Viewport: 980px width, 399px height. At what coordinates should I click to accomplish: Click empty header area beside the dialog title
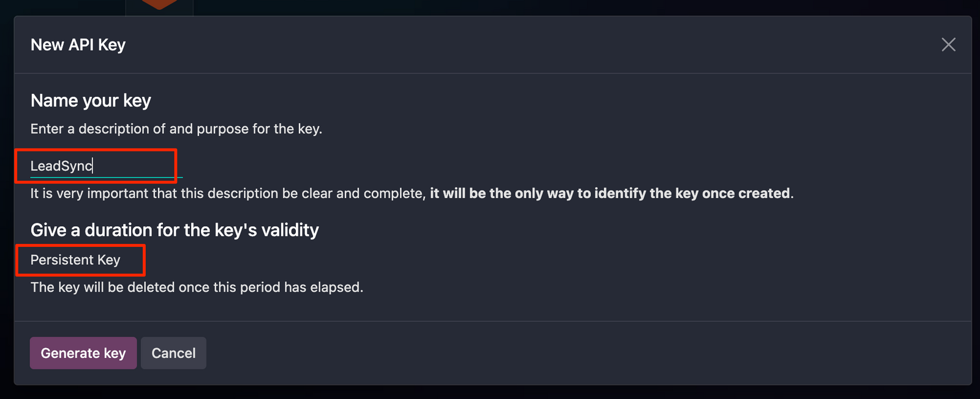pyautogui.click(x=490, y=45)
